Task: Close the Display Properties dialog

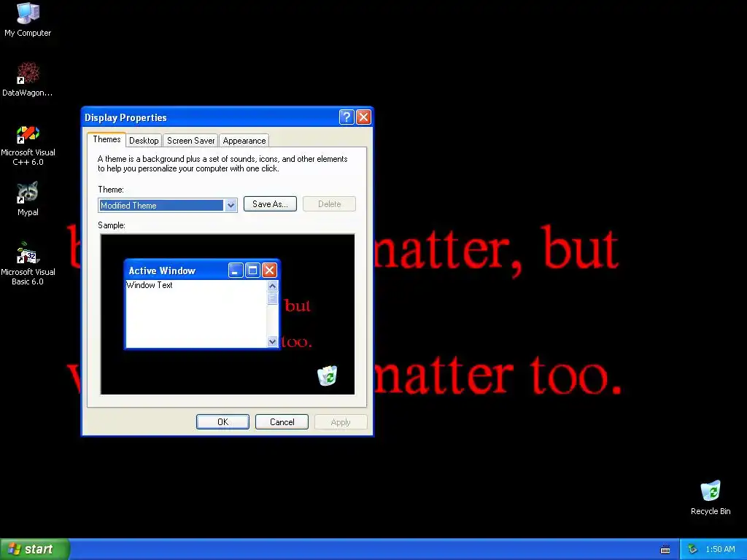Action: 363,117
